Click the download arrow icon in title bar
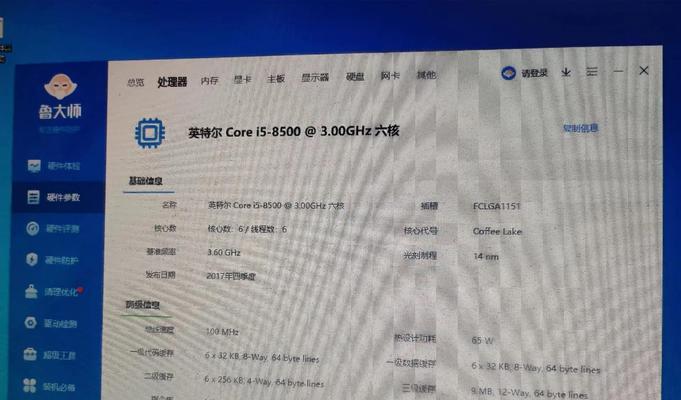The width and height of the screenshot is (681, 400). 565,72
